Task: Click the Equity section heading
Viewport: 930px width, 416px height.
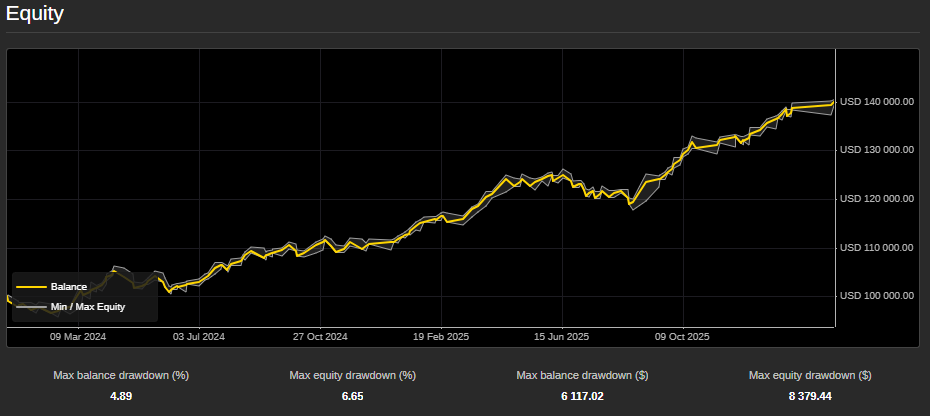Action: click(x=35, y=14)
